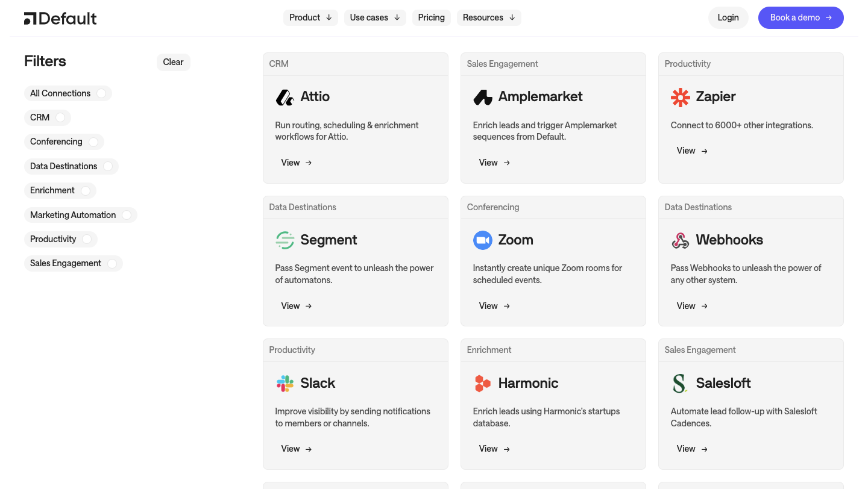This screenshot has width=868, height=489.
Task: Open the Product dropdown menu
Action: click(310, 17)
